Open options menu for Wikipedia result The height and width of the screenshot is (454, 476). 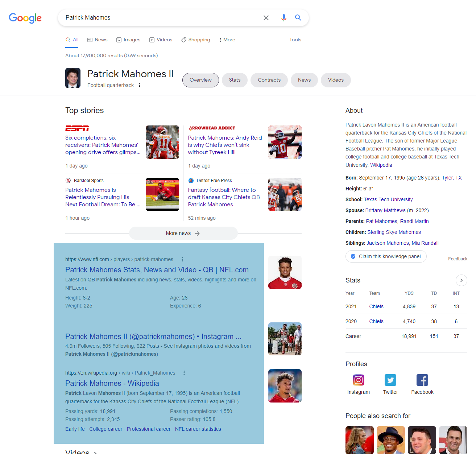pos(184,373)
